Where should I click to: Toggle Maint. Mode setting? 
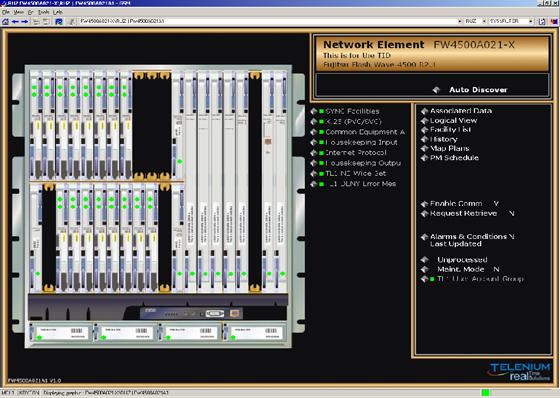pos(424,269)
